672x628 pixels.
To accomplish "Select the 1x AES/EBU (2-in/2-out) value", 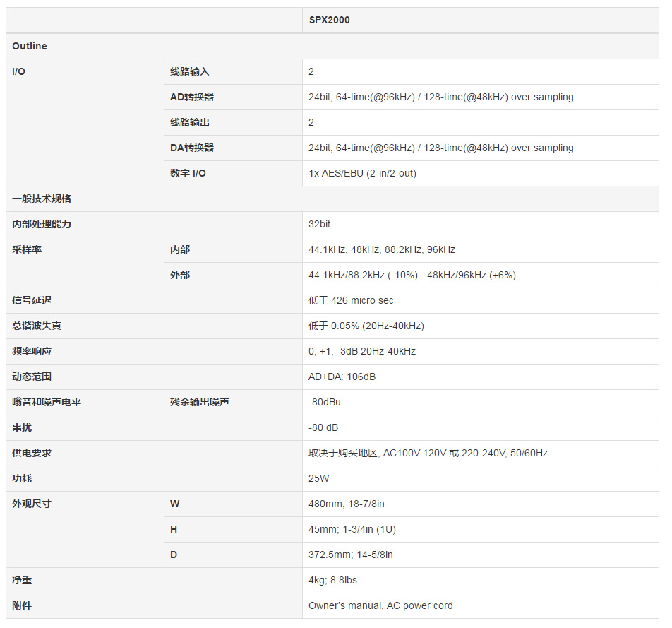I will coord(362,173).
